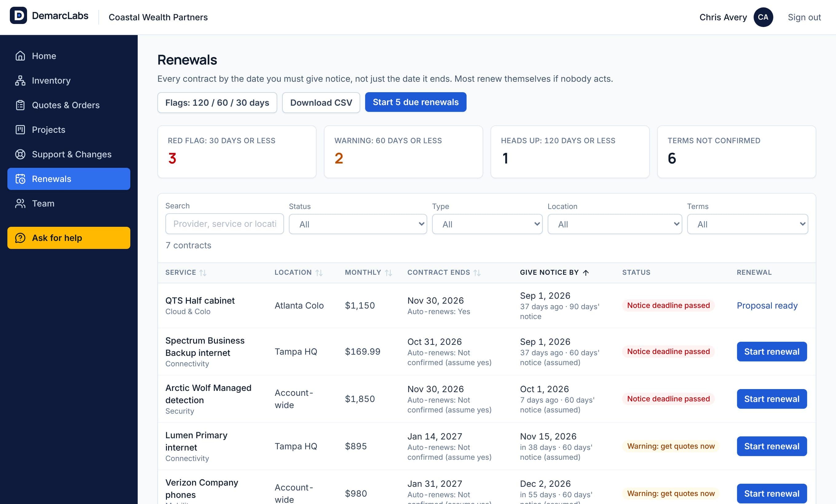Open the Status filter dropdown
Viewport: 836px width, 504px height.
tap(358, 224)
